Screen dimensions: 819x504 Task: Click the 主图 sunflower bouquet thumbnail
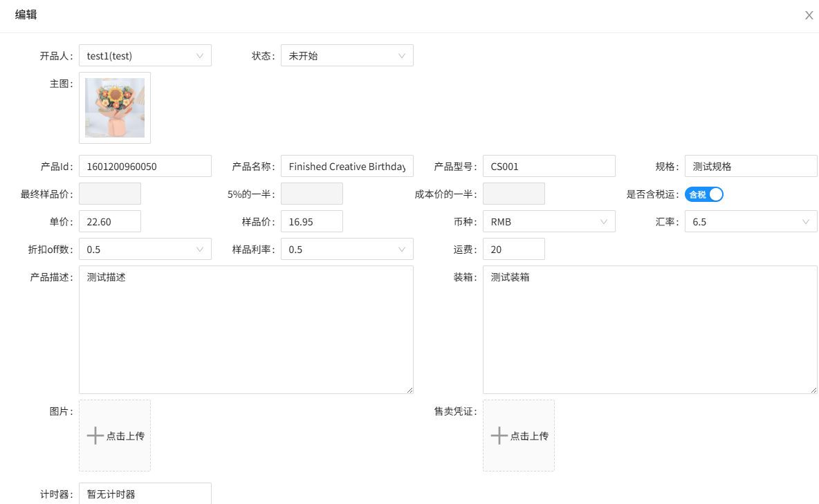(x=115, y=108)
